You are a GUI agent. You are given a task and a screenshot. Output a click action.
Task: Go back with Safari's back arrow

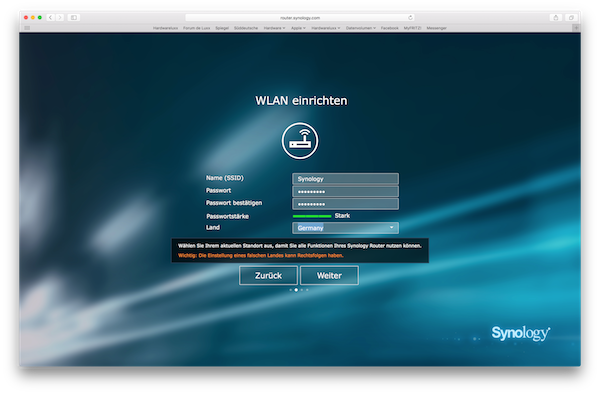51,18
